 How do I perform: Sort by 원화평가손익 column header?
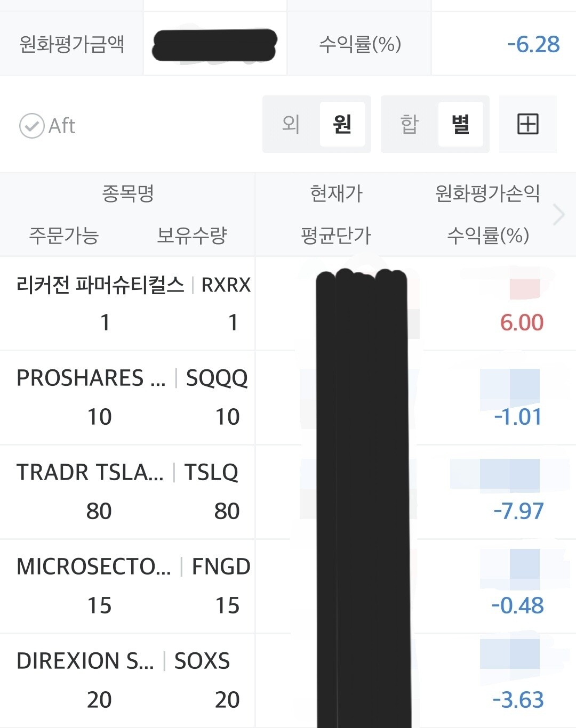(x=487, y=193)
